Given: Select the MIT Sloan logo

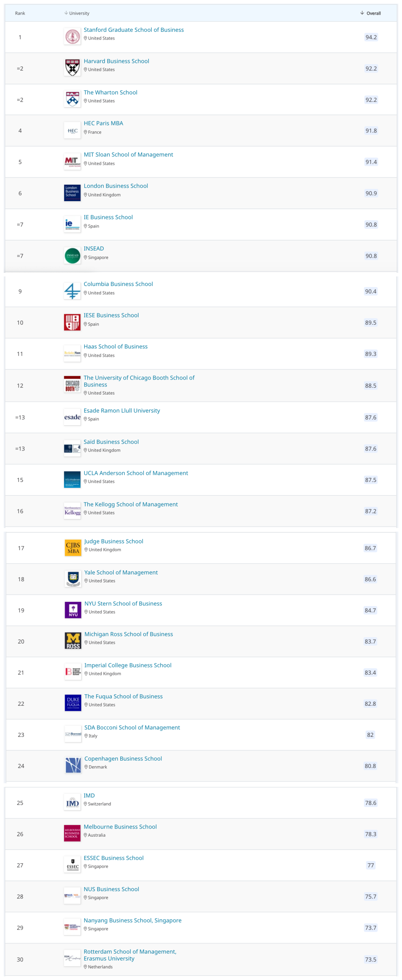Looking at the screenshot, I should coord(72,162).
